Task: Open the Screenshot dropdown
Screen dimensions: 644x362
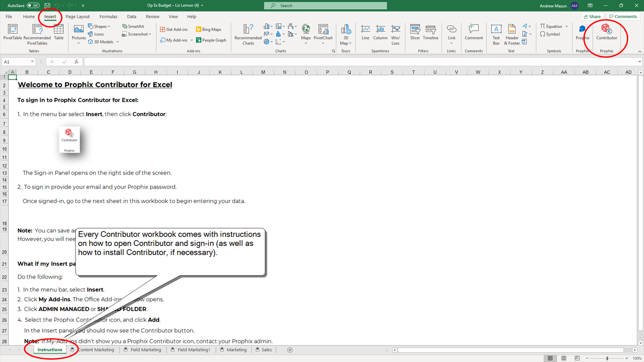Action: click(x=137, y=34)
